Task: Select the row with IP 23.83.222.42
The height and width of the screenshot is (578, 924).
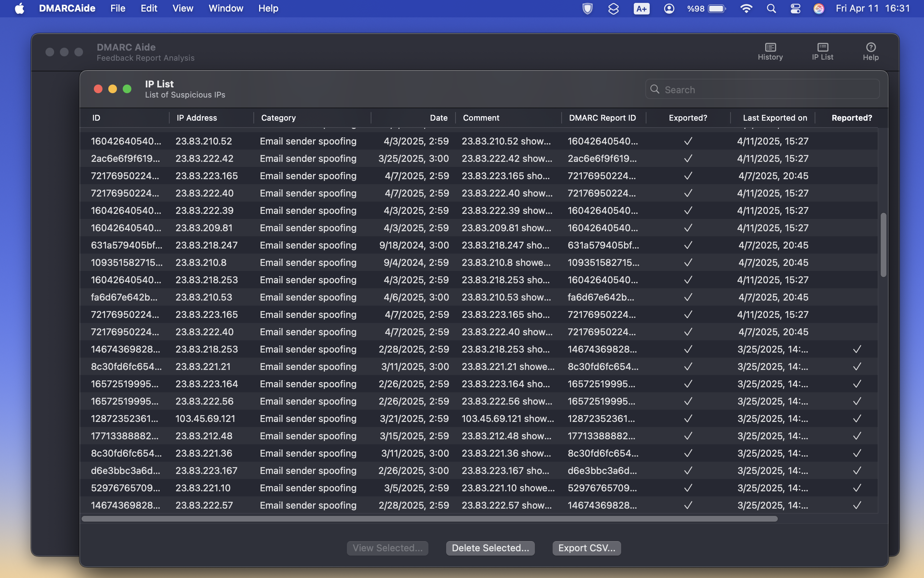Action: pos(479,158)
